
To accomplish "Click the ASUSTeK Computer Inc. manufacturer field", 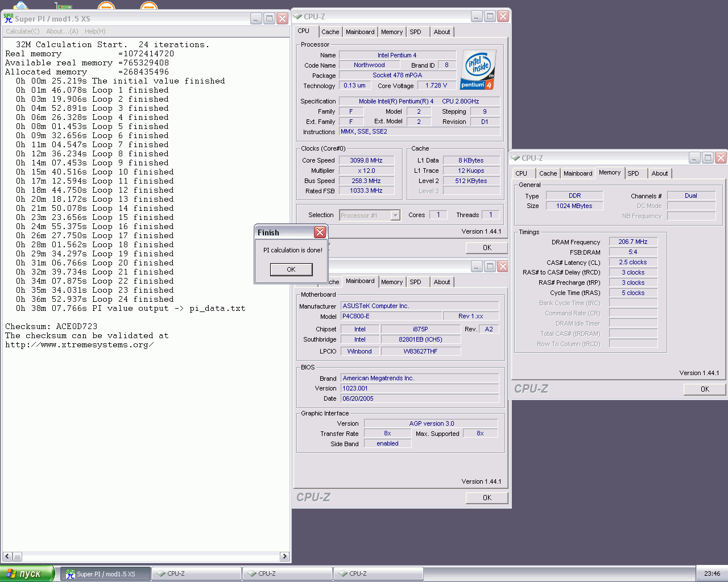I will [420, 306].
